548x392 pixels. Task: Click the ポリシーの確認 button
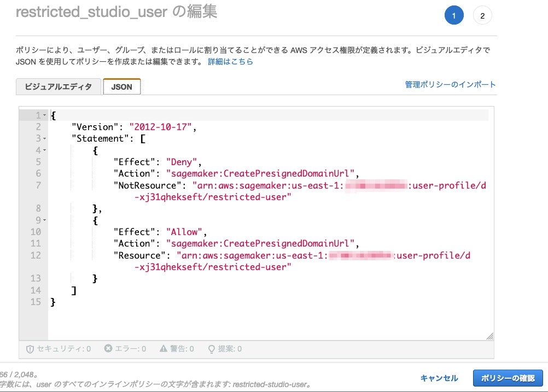coord(508,378)
